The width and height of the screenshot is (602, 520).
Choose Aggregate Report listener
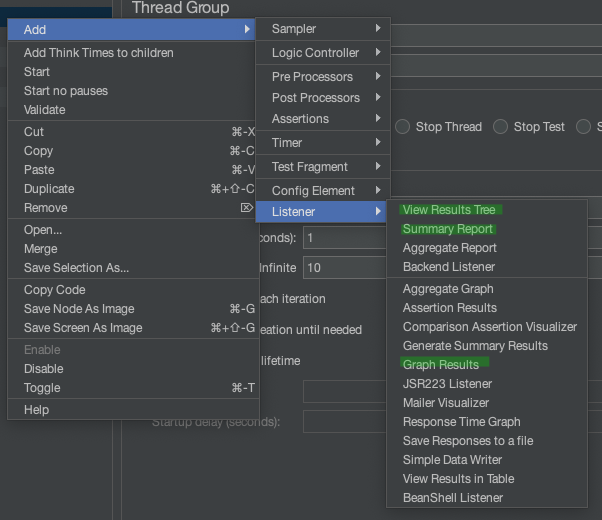[449, 248]
